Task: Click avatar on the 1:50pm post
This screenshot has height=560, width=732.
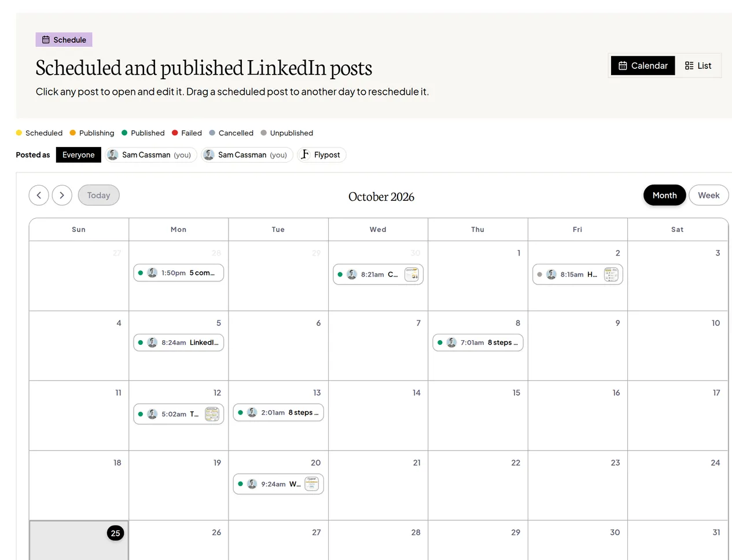Action: click(152, 273)
